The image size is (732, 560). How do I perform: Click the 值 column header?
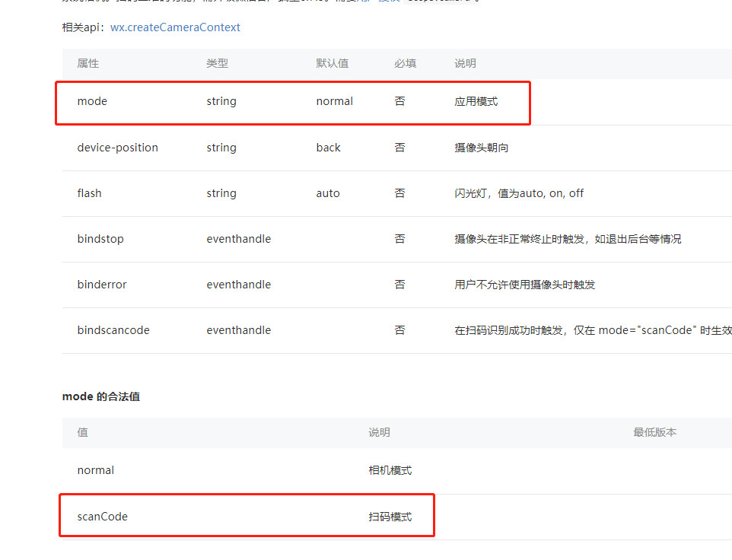click(83, 432)
